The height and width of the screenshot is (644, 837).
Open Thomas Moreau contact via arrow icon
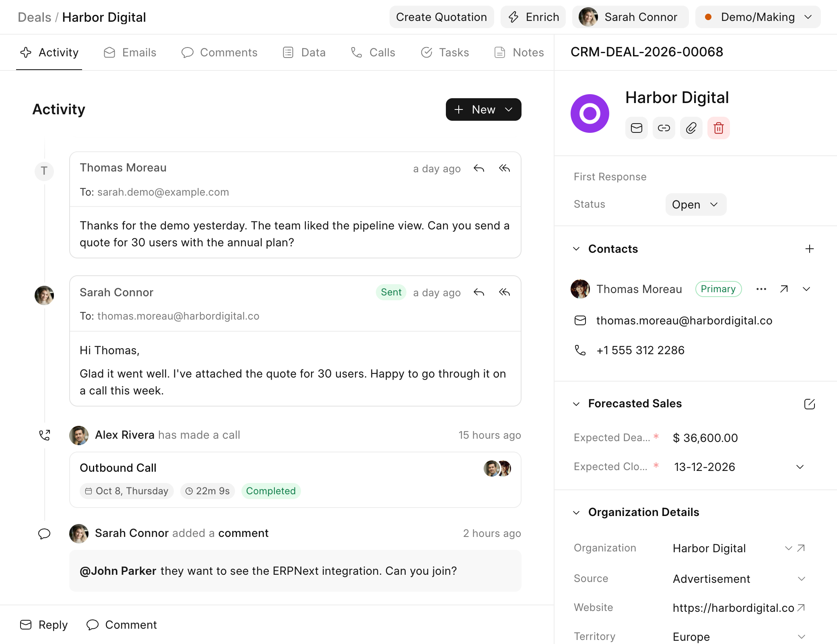[x=784, y=289]
